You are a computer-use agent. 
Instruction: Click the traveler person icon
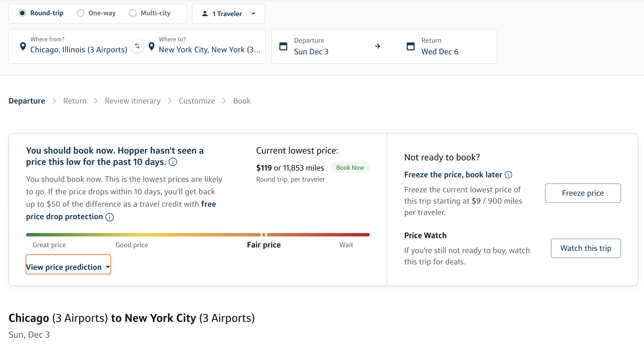(x=205, y=14)
